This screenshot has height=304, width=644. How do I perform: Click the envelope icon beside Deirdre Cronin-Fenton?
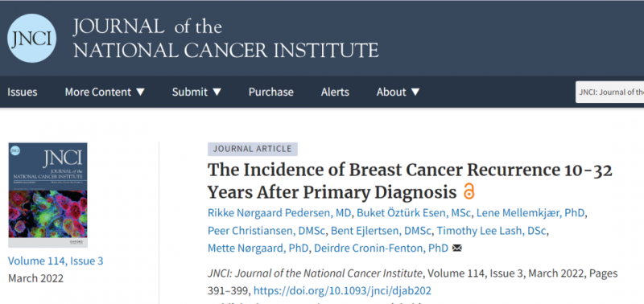(x=456, y=249)
